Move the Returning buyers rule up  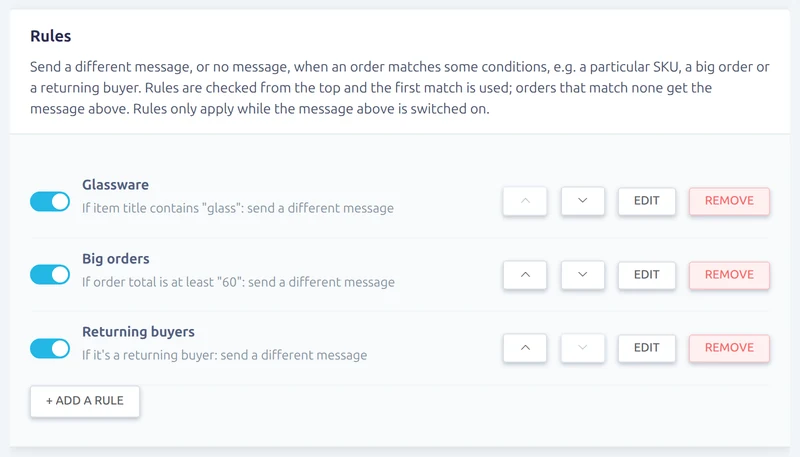coord(525,348)
